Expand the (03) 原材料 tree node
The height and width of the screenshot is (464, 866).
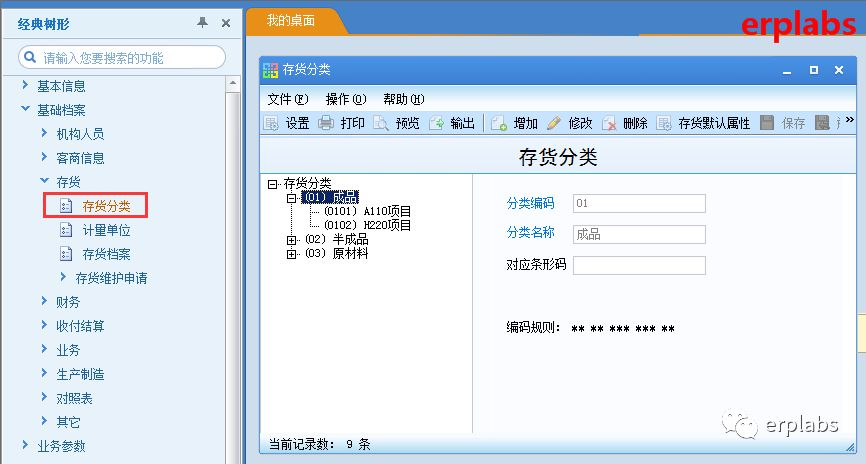click(291, 254)
